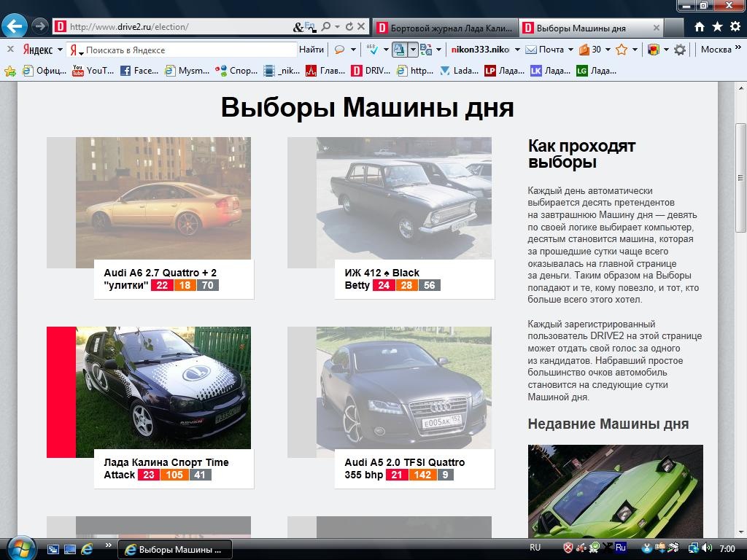
Task: Switch to 'Бортовой журнал Лада Кали...' tab
Action: 445,28
